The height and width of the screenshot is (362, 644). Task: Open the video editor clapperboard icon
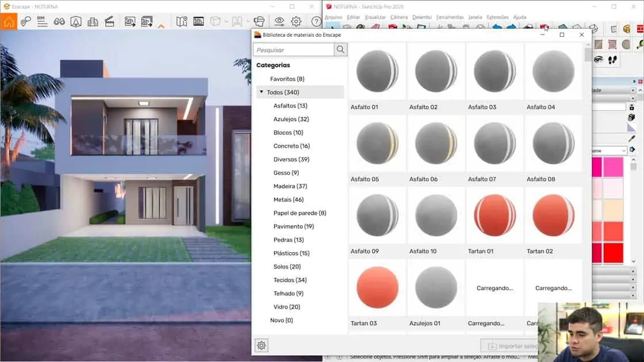pos(110,21)
